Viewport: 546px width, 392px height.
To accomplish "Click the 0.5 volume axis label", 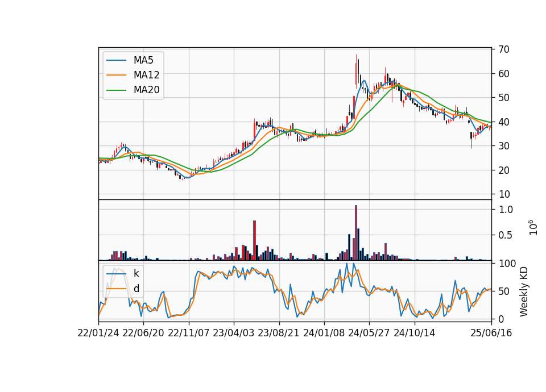I will [x=506, y=235].
